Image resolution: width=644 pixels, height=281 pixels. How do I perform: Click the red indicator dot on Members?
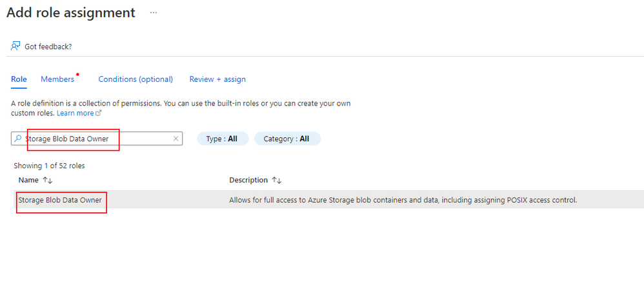[77, 75]
